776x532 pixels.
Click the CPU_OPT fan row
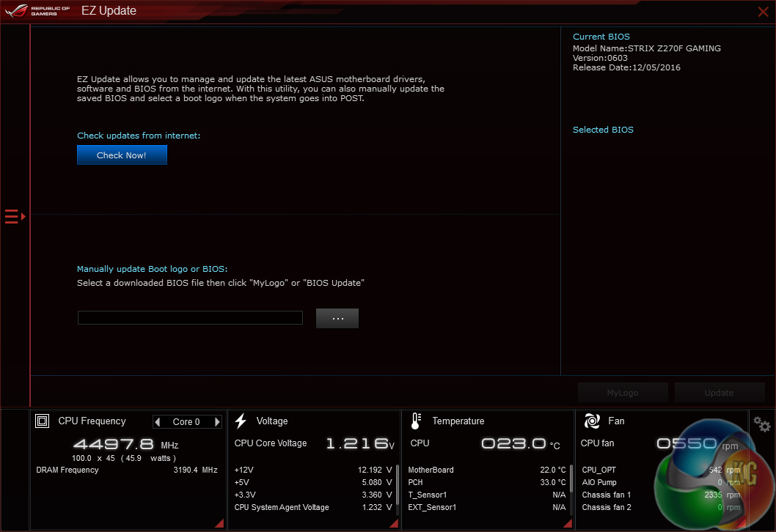point(661,470)
